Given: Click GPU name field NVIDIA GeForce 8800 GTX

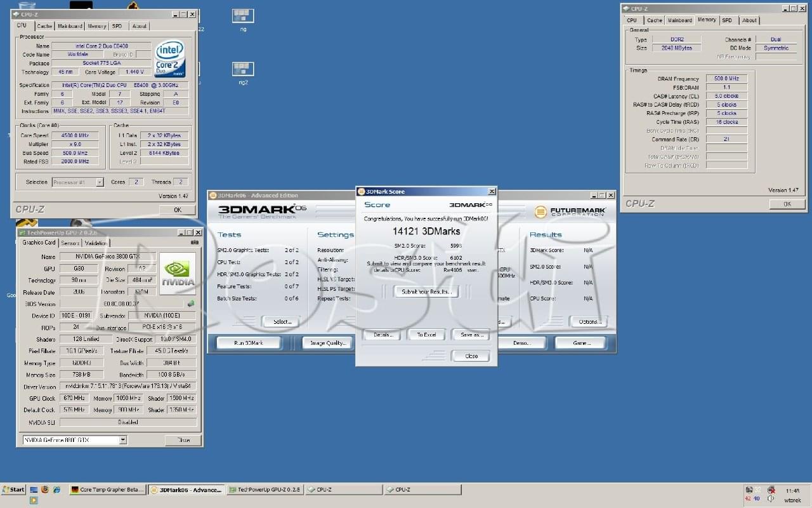Looking at the screenshot, I should coord(107,257).
